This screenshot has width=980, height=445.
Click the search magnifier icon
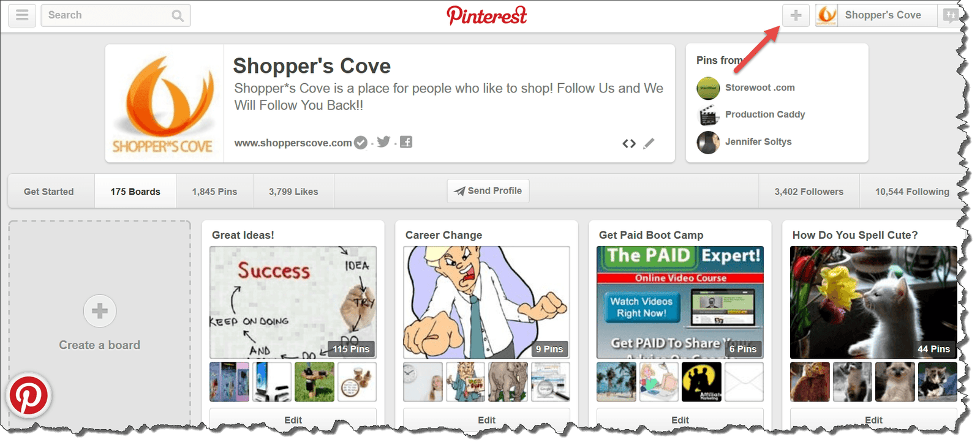[178, 16]
